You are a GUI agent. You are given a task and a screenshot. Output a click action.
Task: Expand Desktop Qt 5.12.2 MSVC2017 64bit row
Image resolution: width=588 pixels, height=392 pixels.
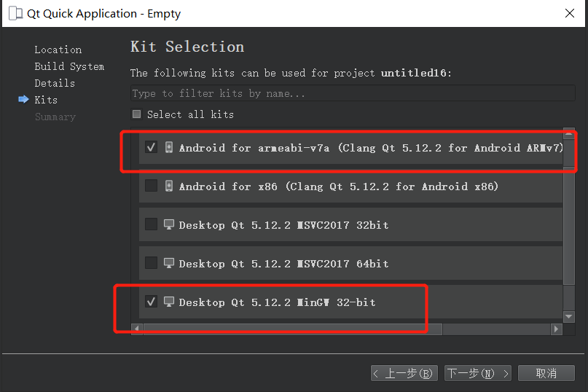click(350, 263)
